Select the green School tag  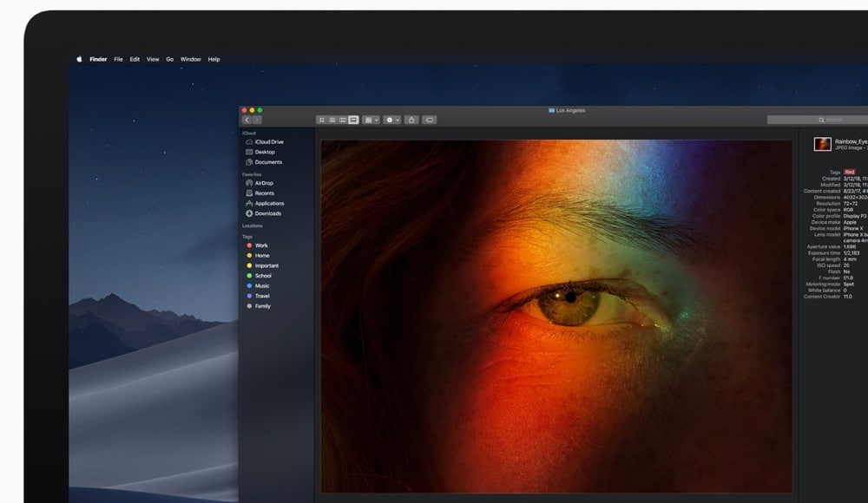[259, 276]
